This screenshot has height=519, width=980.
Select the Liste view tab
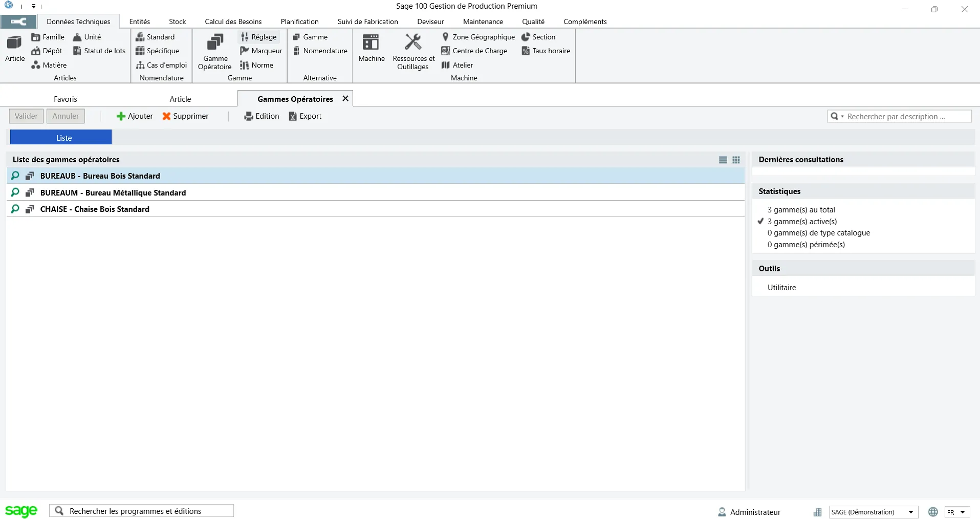point(61,137)
